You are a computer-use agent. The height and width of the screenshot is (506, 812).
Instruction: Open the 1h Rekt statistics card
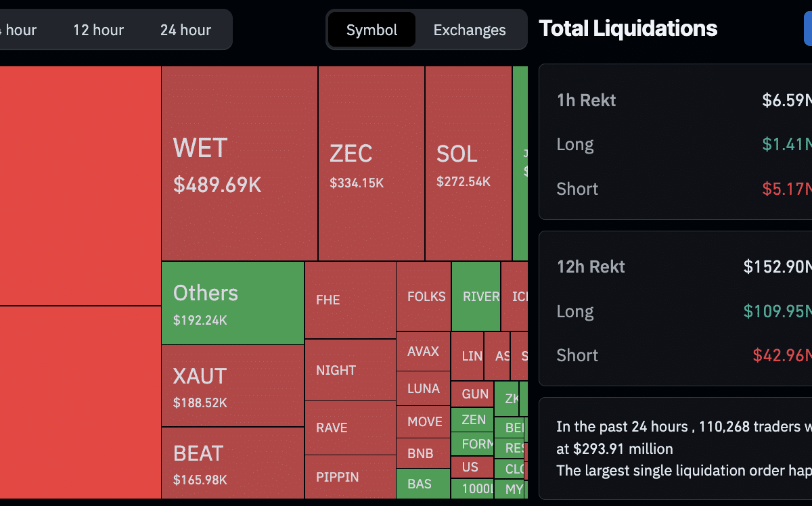click(x=677, y=142)
